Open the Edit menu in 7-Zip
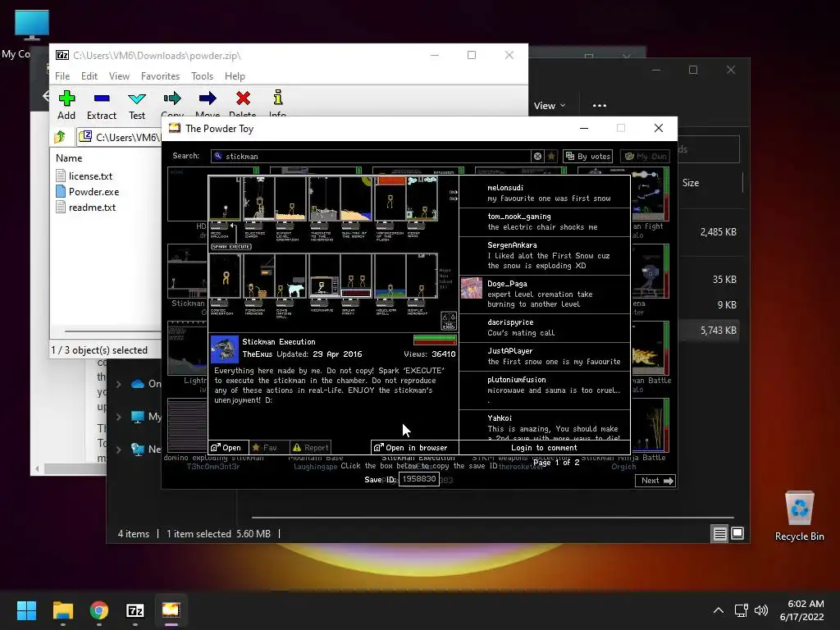840x630 pixels. point(89,76)
